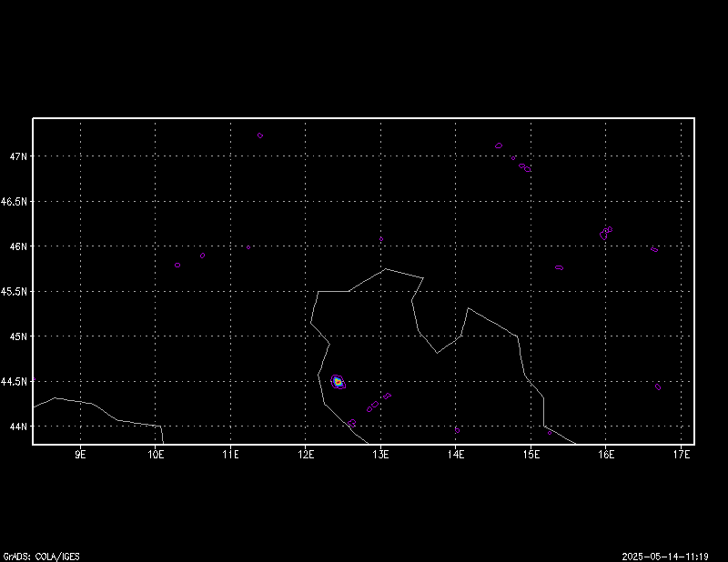Screen dimensions: 728x562
Task: Click the 45.5N latitude axis label
Action: [14, 291]
